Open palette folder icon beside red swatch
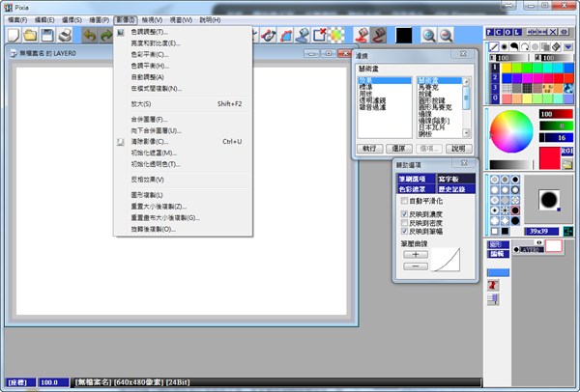Viewport: 580px width, 392px height. pyautogui.click(x=567, y=165)
